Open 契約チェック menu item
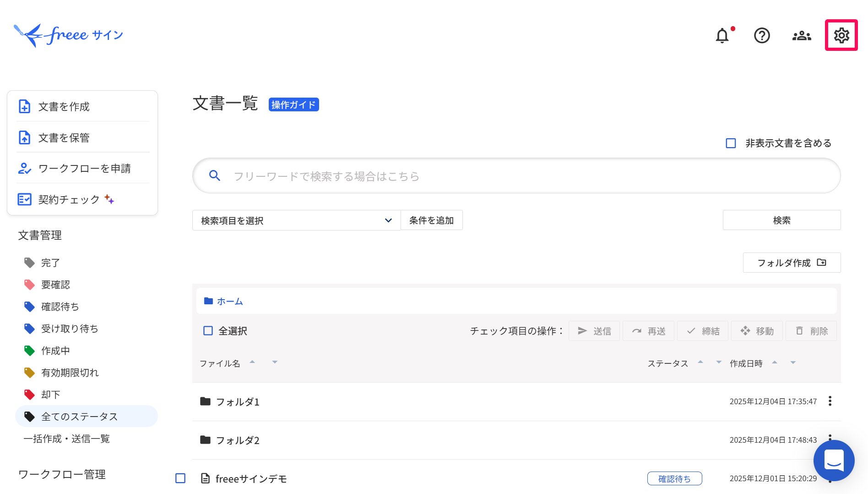 point(83,199)
